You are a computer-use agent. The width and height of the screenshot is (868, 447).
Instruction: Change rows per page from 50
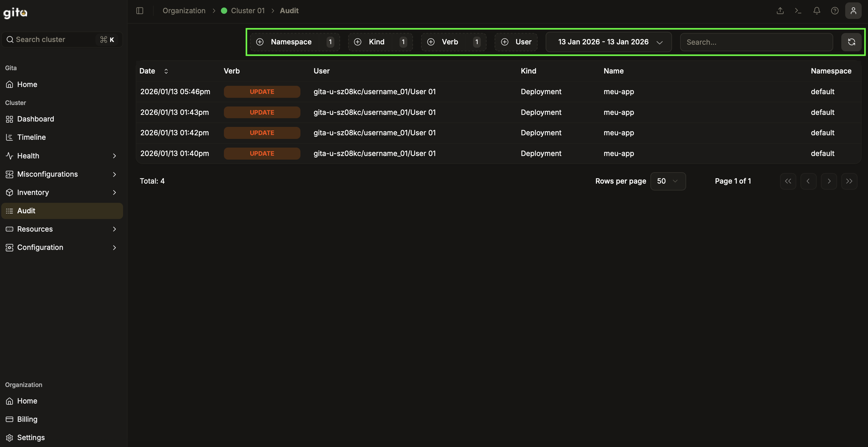[x=668, y=181]
